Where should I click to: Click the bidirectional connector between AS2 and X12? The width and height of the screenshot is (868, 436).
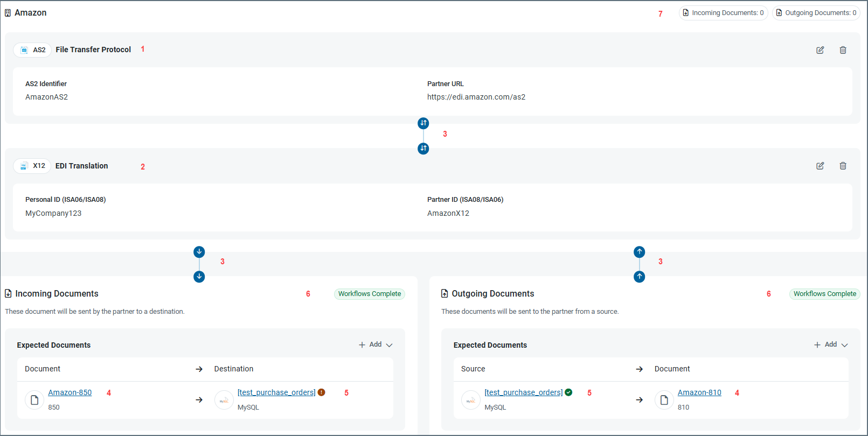tap(423, 123)
